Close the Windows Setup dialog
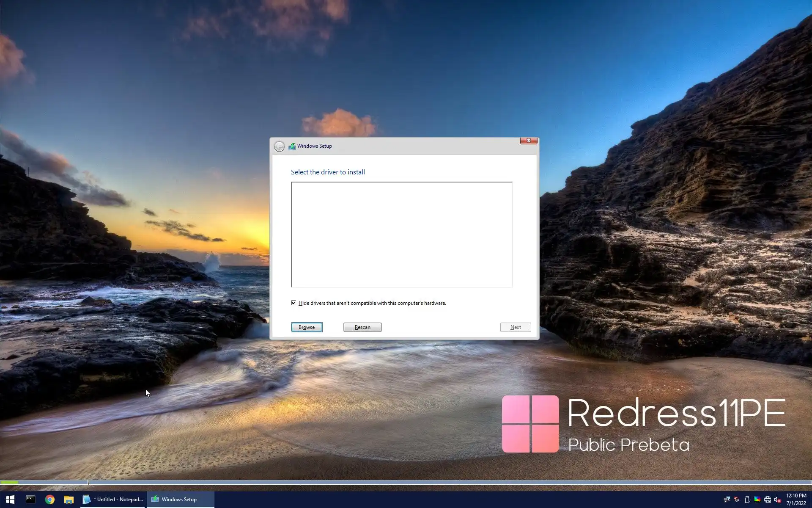Image resolution: width=812 pixels, height=508 pixels. point(529,141)
